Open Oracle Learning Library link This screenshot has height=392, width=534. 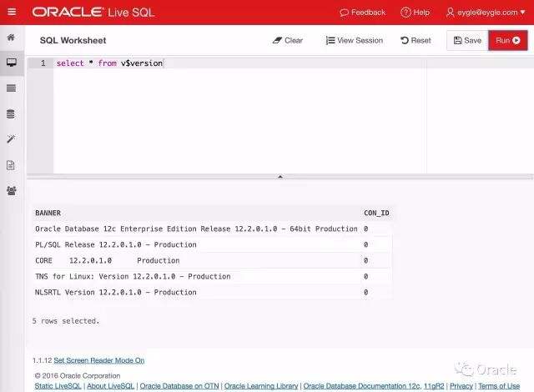(261, 386)
